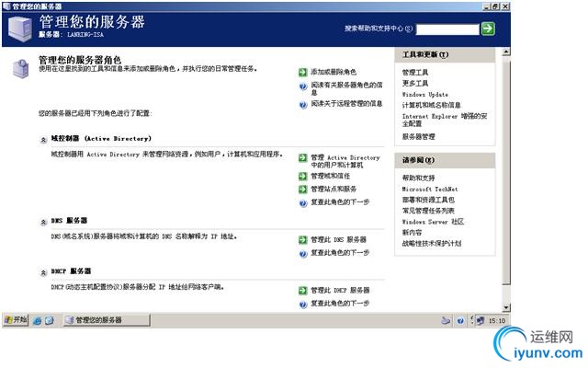
Task: Open the 服务器管理 link
Action: pyautogui.click(x=419, y=137)
